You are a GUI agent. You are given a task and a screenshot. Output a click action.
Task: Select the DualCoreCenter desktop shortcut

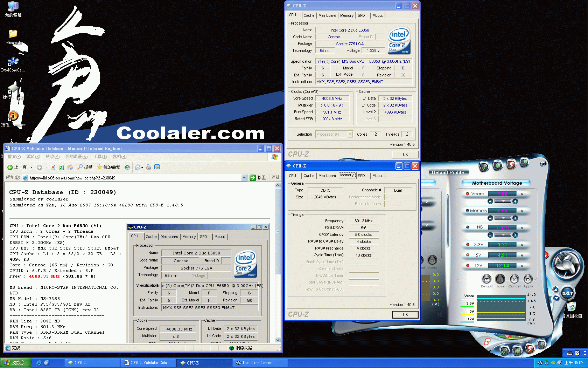point(13,65)
